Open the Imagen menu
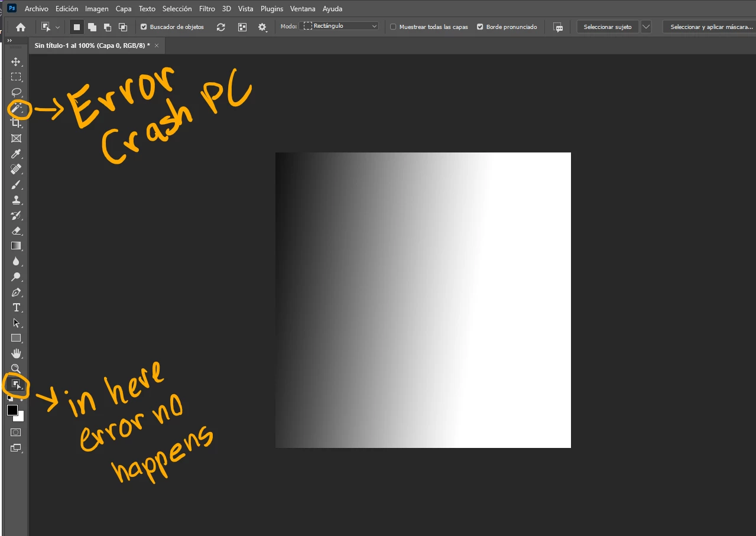Screen dimensions: 756x536 97,9
